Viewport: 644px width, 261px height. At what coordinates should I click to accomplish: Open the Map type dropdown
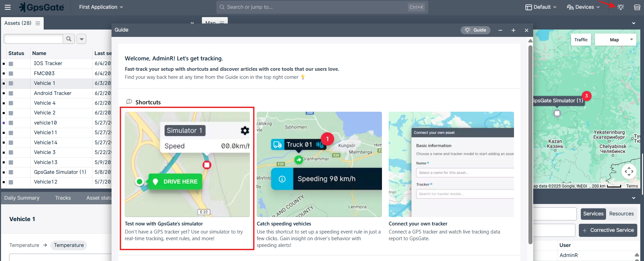pyautogui.click(x=615, y=40)
